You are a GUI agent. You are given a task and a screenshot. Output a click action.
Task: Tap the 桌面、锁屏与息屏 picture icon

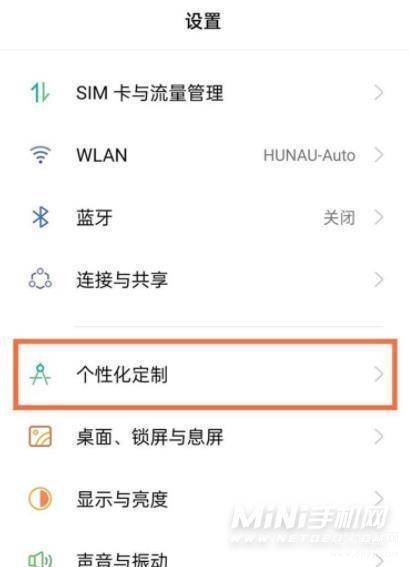coord(40,436)
